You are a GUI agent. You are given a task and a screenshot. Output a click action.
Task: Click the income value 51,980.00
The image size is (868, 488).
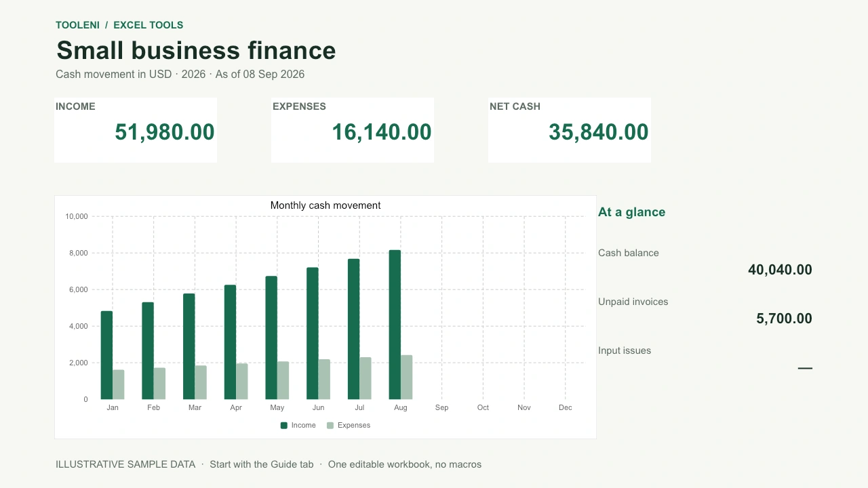coord(165,131)
